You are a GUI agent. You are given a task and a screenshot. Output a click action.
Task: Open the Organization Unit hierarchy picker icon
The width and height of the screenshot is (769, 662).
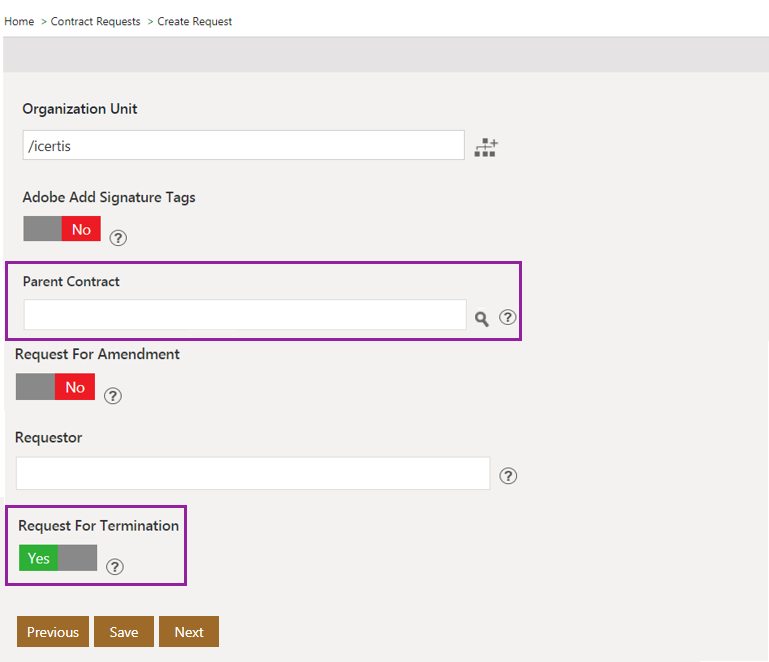(x=486, y=147)
